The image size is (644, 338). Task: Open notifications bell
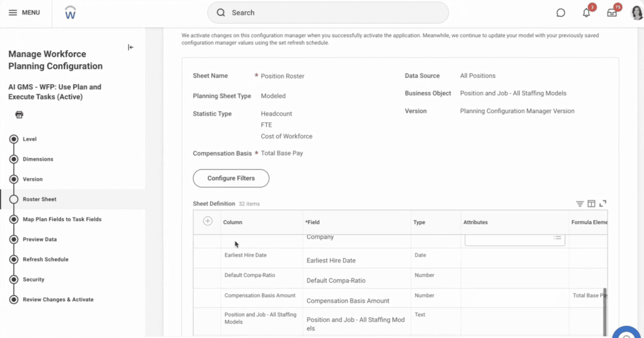coord(586,13)
